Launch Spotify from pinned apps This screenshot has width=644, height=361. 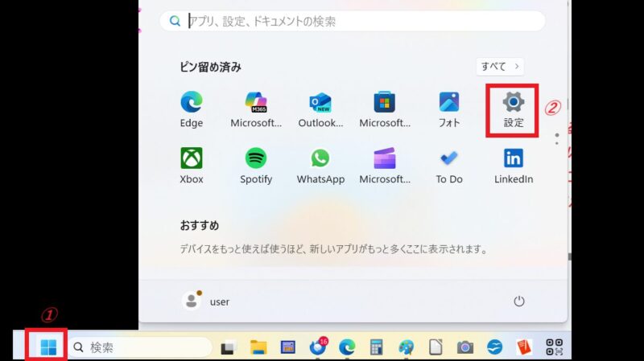coord(256,166)
